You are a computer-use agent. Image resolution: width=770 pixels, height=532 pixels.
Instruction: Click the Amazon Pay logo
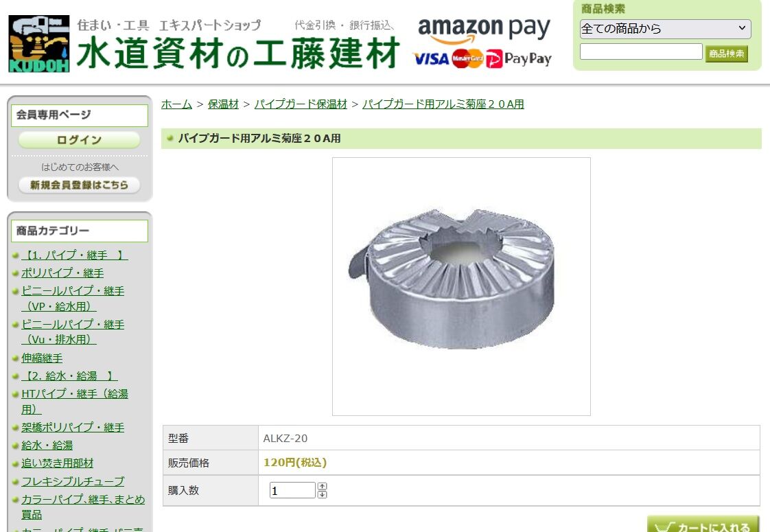coord(483,30)
